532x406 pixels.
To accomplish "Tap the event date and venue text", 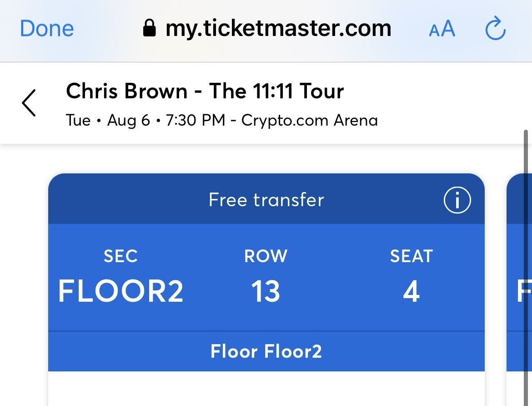I will [222, 120].
